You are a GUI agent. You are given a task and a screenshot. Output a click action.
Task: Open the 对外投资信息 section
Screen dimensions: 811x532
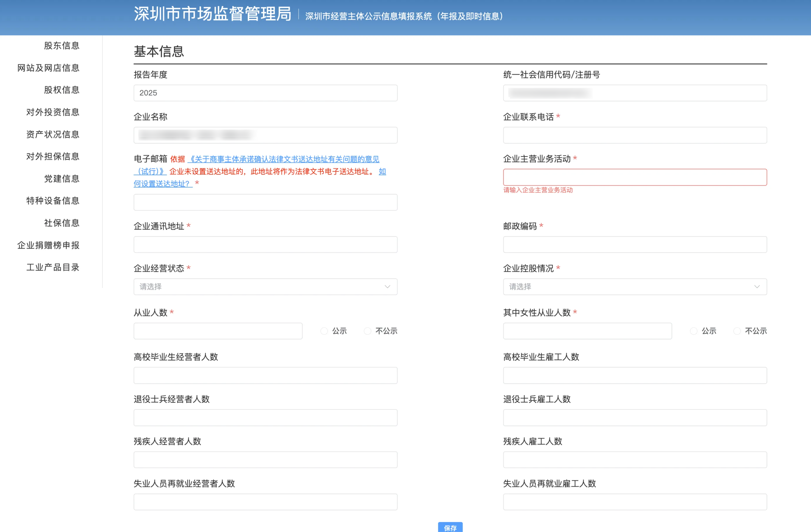(52, 112)
